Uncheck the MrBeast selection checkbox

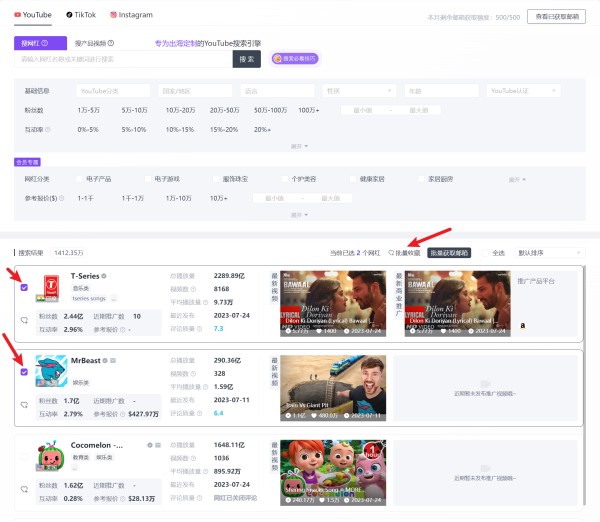click(x=24, y=372)
